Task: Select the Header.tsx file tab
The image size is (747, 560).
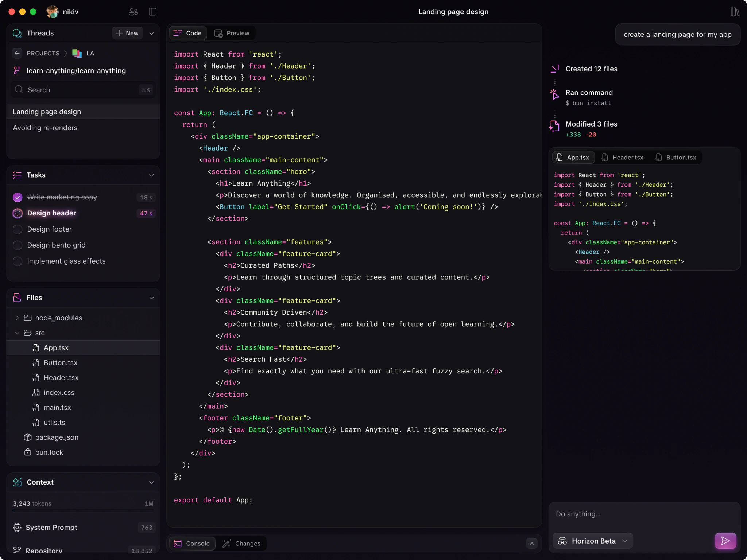Action: pyautogui.click(x=622, y=157)
